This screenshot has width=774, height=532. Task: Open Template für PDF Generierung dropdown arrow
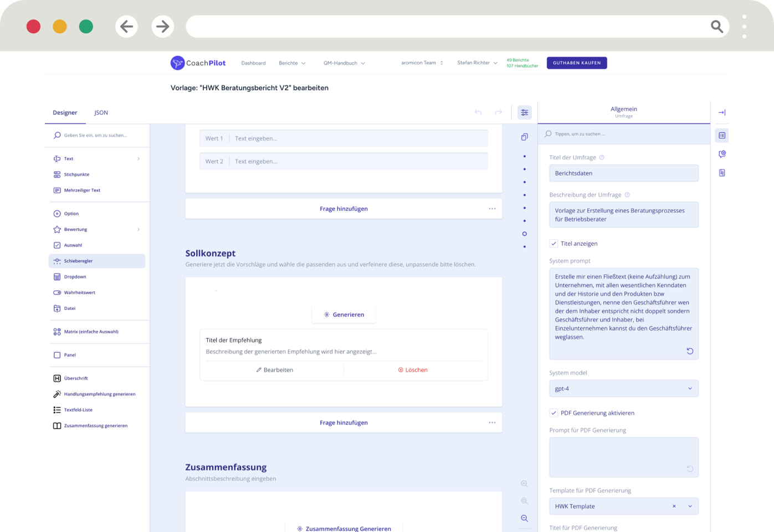click(690, 506)
